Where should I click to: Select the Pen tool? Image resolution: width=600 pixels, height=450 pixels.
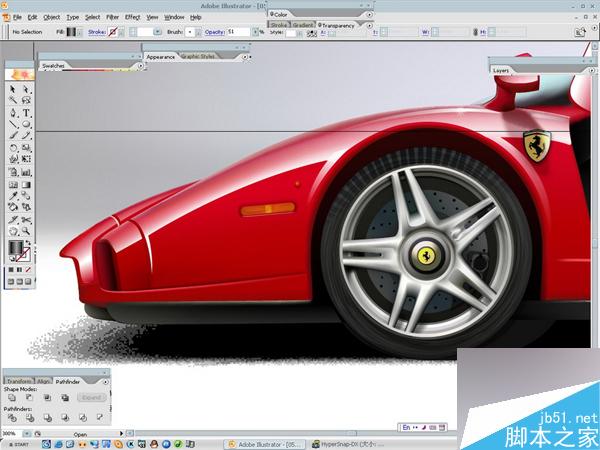[13, 113]
